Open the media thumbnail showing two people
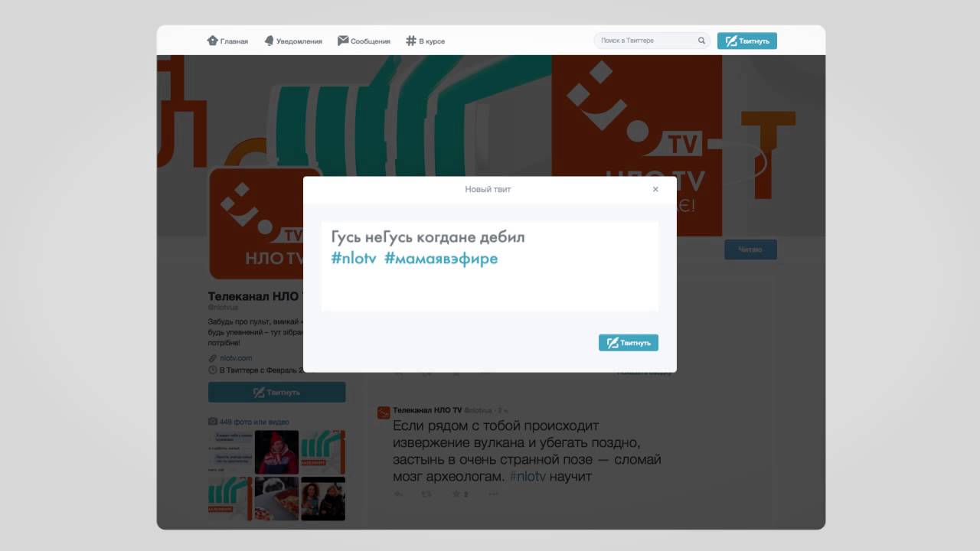 pos(323,499)
